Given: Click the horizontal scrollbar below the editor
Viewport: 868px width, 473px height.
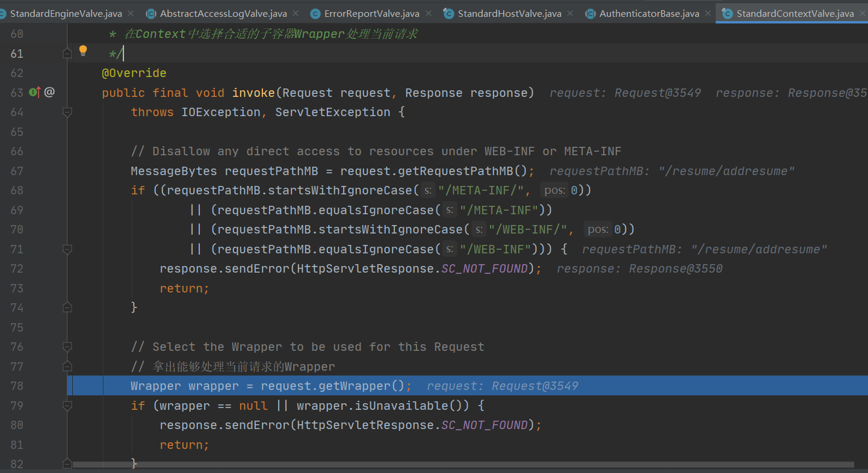Looking at the screenshot, I should pos(463,465).
